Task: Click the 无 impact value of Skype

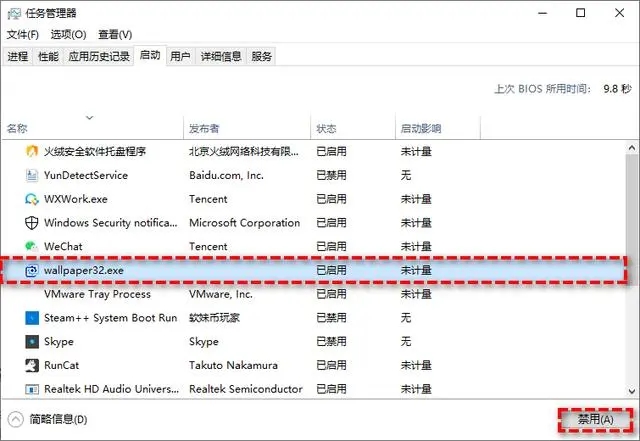Action: click(x=406, y=341)
